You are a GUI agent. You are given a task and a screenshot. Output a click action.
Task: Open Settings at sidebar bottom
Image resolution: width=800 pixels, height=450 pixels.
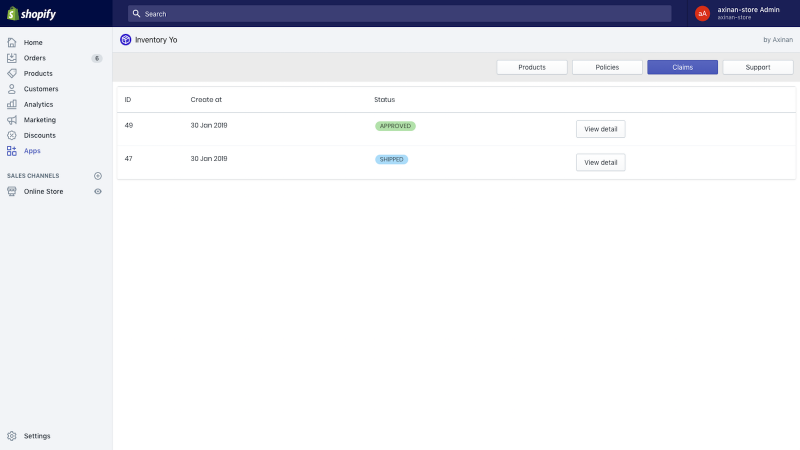coord(37,436)
